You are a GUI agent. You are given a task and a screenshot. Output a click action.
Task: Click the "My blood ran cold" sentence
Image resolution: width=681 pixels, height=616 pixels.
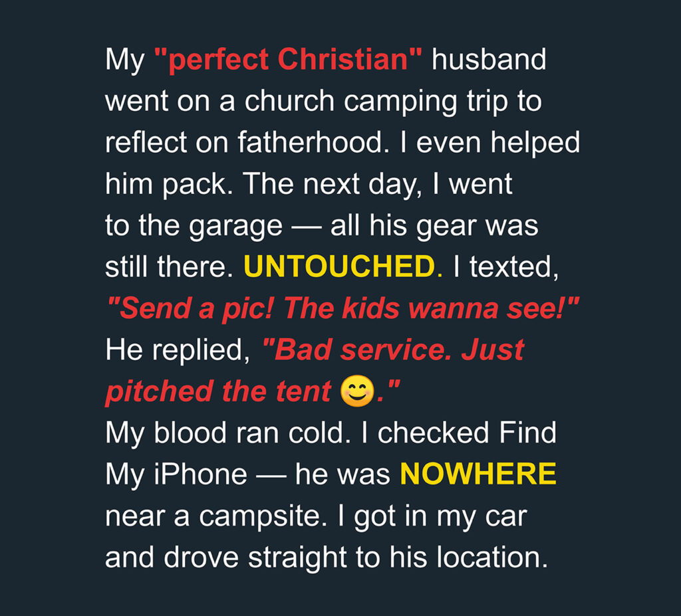click(229, 433)
